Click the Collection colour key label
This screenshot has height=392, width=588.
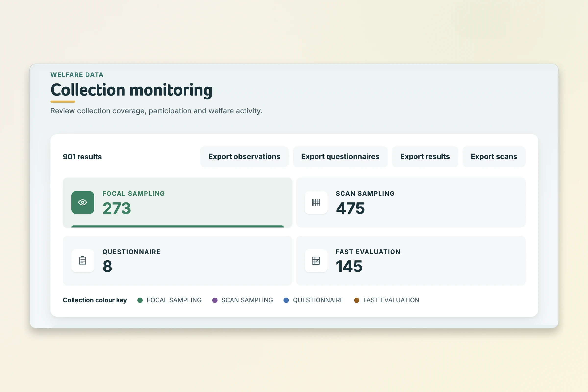coord(95,300)
